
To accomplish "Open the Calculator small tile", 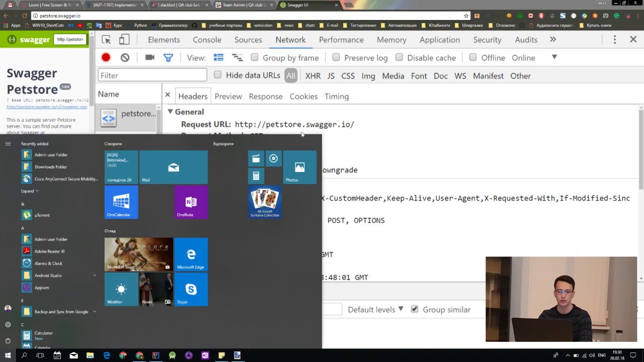I will tap(256, 176).
